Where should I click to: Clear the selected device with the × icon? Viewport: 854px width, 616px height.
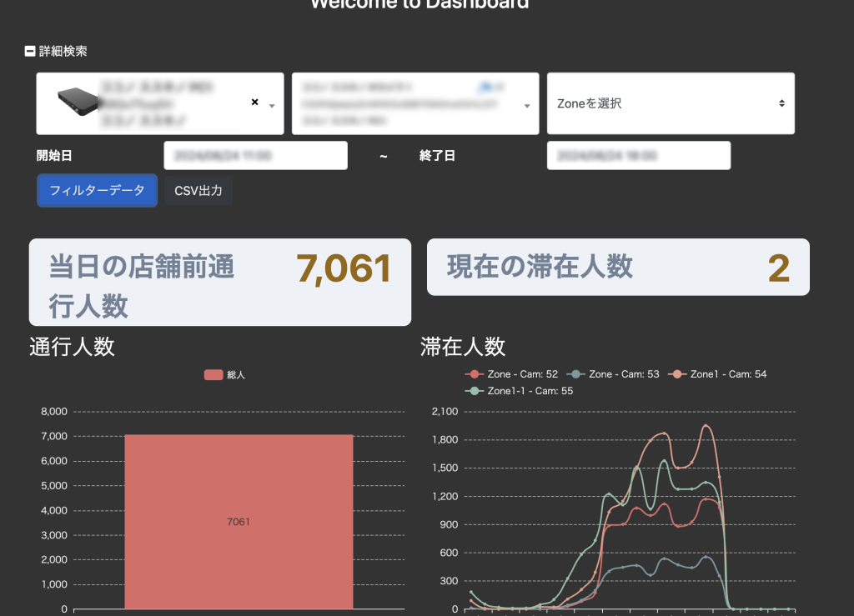pos(255,103)
